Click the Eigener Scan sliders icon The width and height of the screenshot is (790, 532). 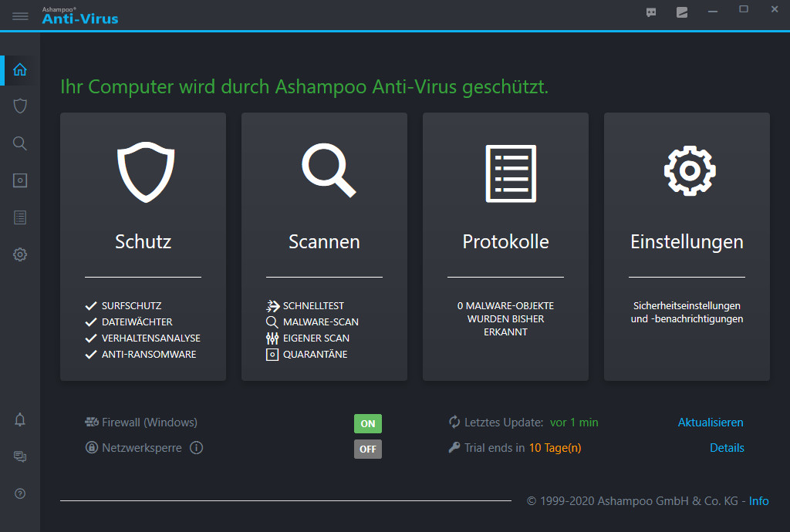(x=272, y=338)
